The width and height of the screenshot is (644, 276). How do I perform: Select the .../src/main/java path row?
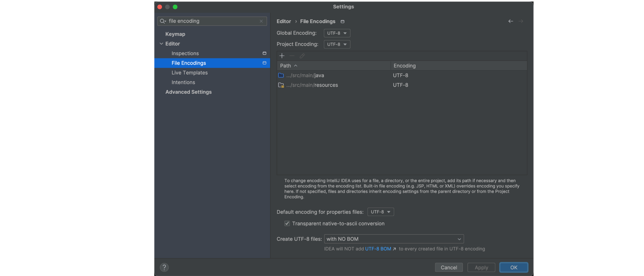(402, 75)
